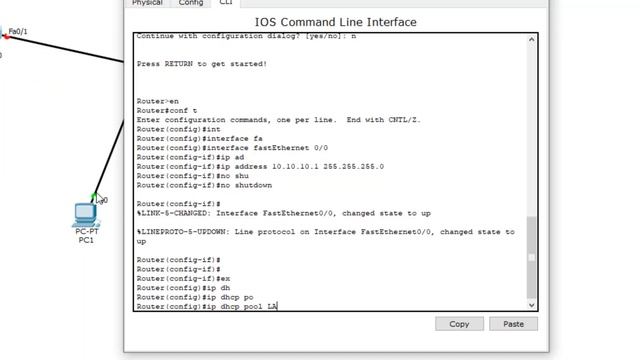Select the PC1 computer icon
640x360 pixels.
point(86,215)
